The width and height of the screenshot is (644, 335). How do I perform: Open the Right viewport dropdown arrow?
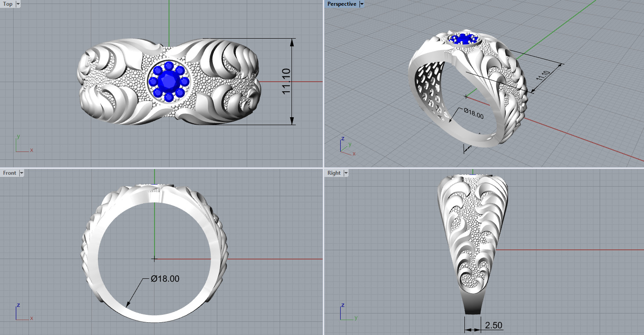point(345,173)
